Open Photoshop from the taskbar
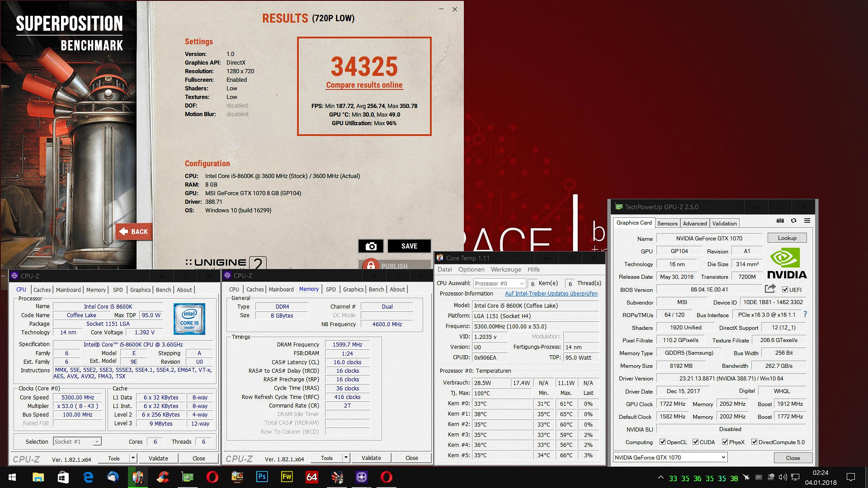This screenshot has height=488, width=868. click(x=262, y=477)
